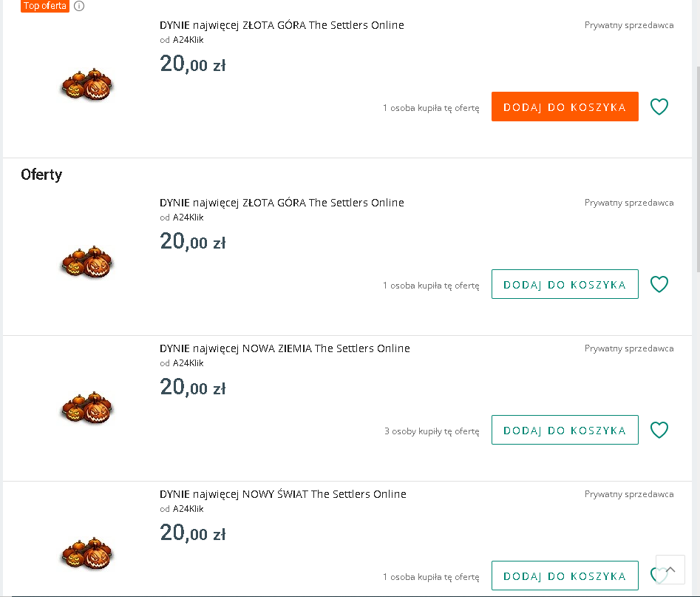This screenshot has height=597, width=700.
Task: Favorite the Top oferta ZŁOTA GÓRA listing
Action: pos(659,107)
